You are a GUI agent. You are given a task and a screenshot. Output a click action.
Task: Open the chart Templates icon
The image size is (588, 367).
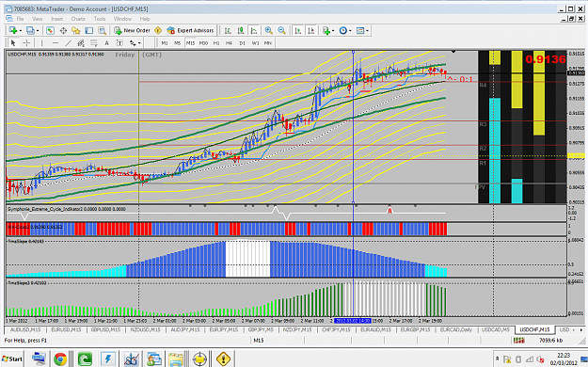tap(360, 30)
